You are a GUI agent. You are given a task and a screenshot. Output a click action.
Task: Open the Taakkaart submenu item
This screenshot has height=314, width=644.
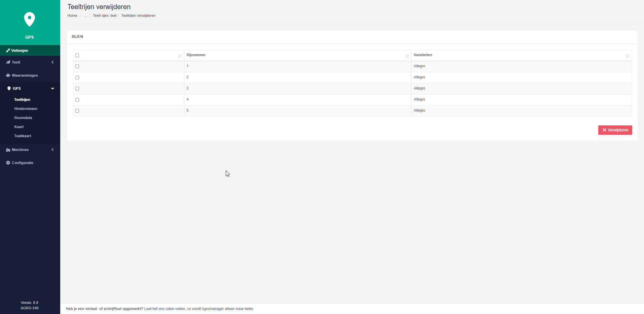point(23,136)
